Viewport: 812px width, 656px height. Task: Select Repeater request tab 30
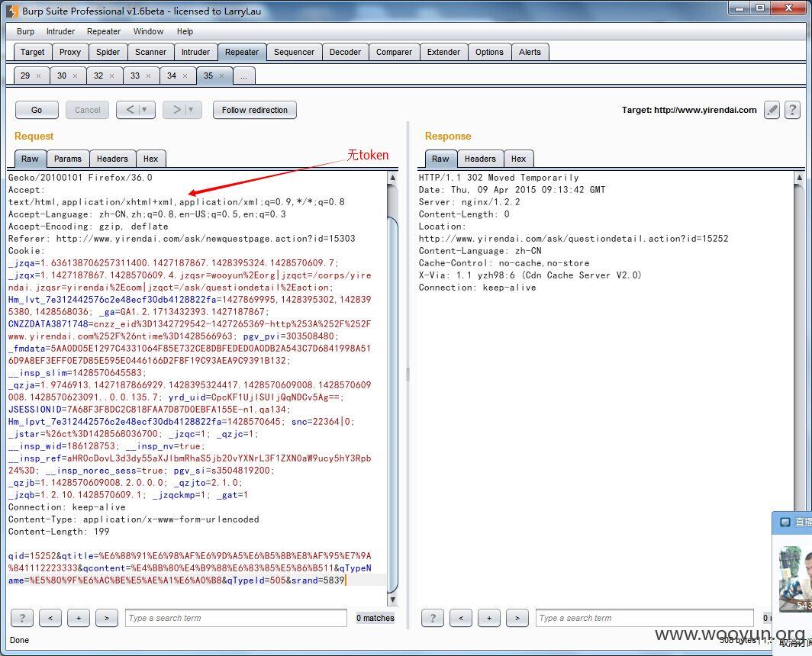point(62,76)
